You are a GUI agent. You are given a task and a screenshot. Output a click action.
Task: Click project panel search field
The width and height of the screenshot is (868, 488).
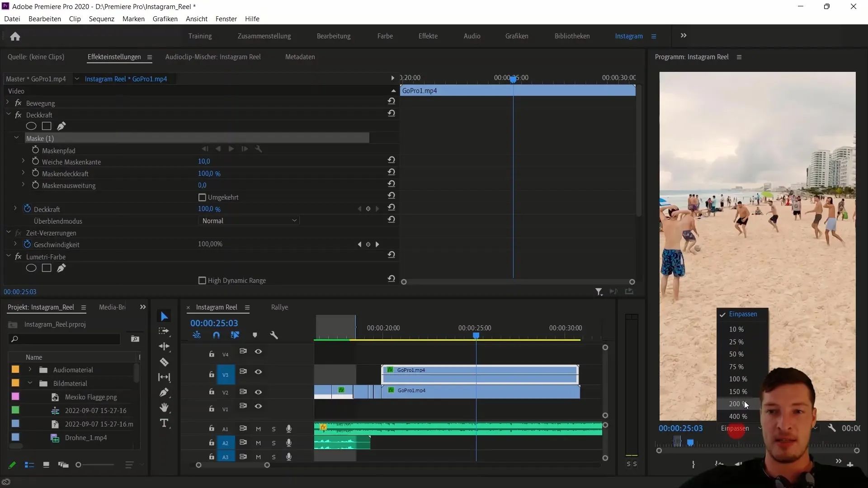click(x=64, y=339)
